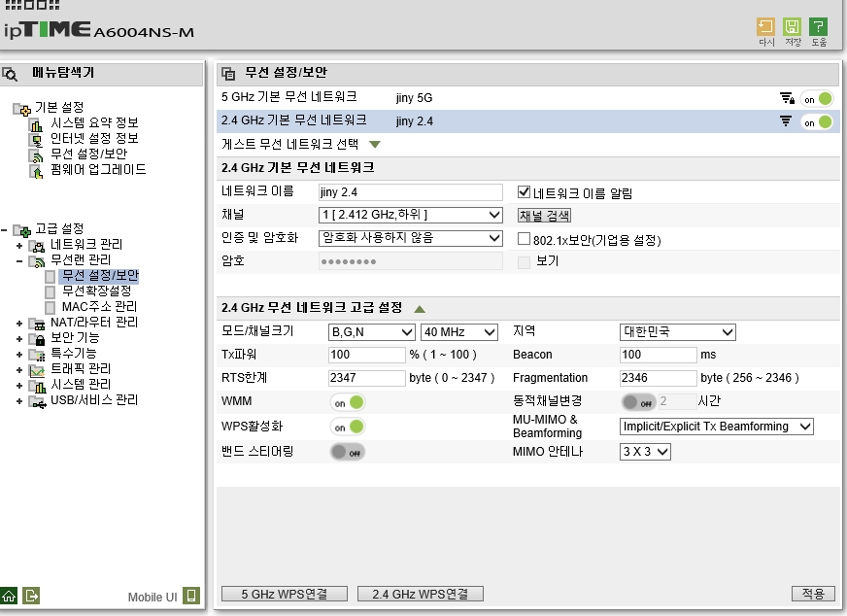The image size is (847, 616).
Task: Click the 다시 reload icon in the header
Action: (765, 26)
